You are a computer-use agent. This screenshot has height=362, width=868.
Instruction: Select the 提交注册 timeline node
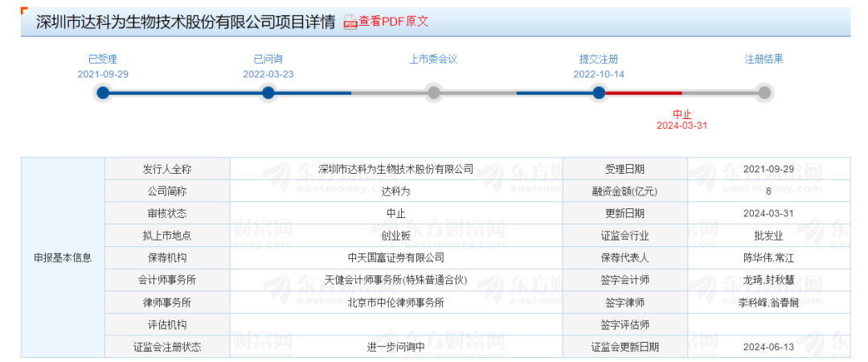[599, 93]
